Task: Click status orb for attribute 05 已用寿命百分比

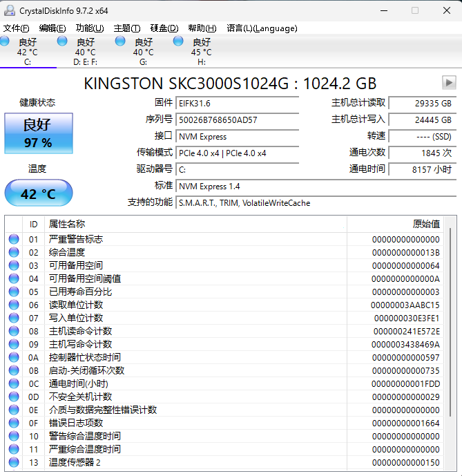Action: pos(14,292)
